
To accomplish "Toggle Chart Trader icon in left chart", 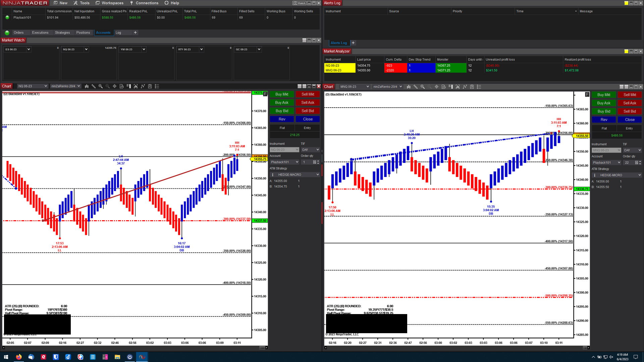I will pyautogui.click(x=129, y=86).
